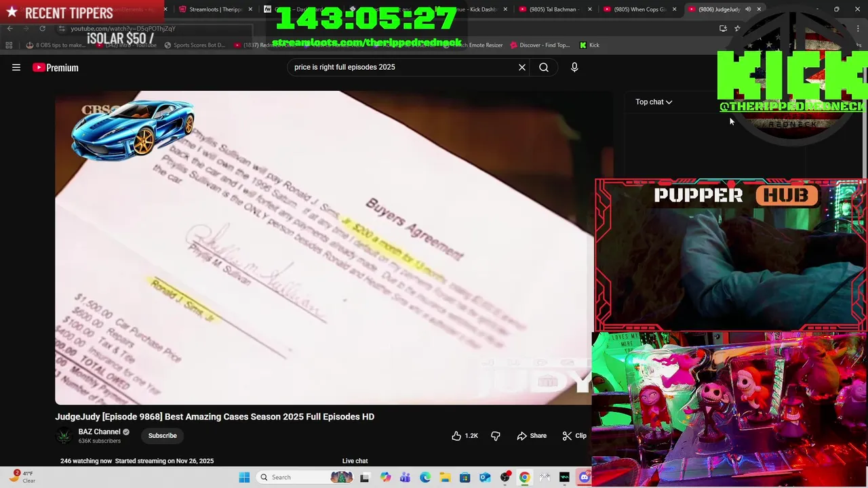Viewport: 868px width, 488px height.
Task: Switch to the 'When Cops Go' tab
Action: 639,9
